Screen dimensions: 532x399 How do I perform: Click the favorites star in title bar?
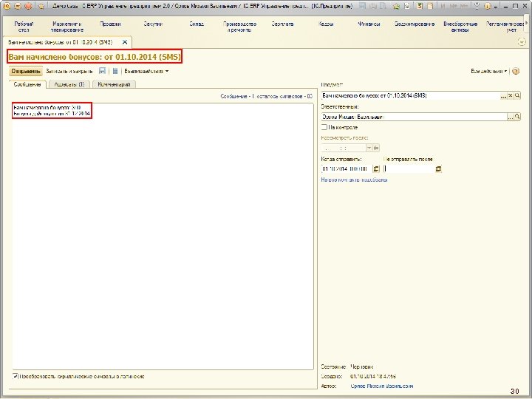tap(41, 6)
